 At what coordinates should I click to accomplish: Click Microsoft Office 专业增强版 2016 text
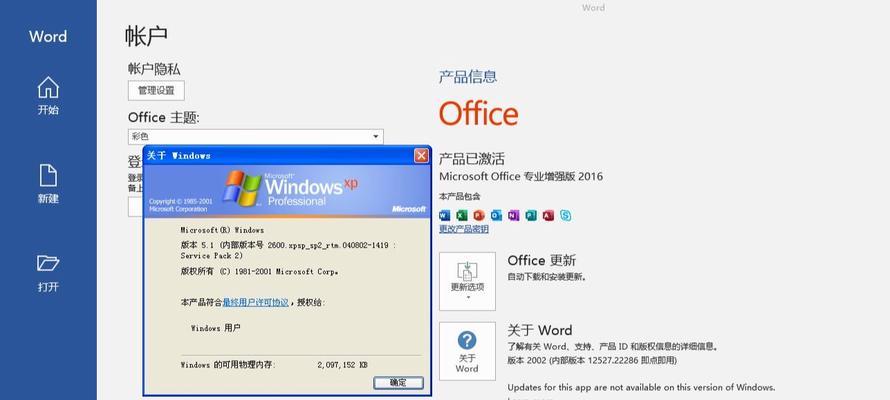pos(521,176)
